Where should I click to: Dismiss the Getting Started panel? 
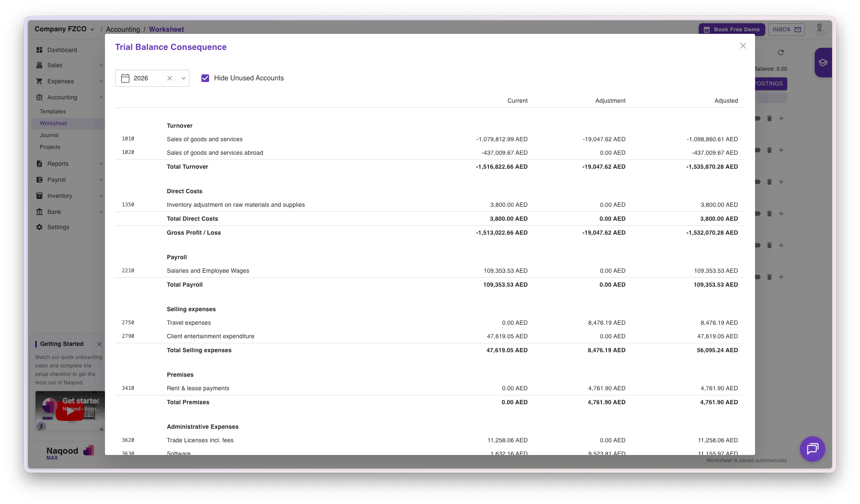(99, 344)
